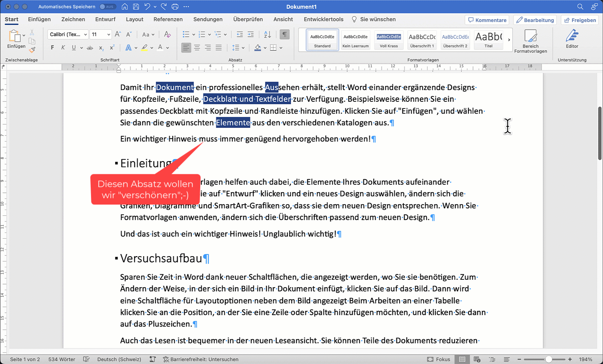The image size is (603, 364).
Task: Toggle Bold formatting
Action: [52, 48]
